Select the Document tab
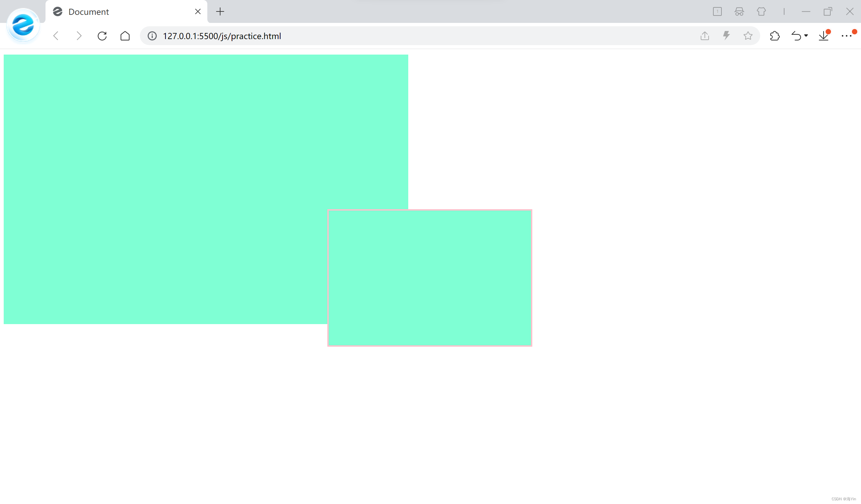 tap(126, 11)
